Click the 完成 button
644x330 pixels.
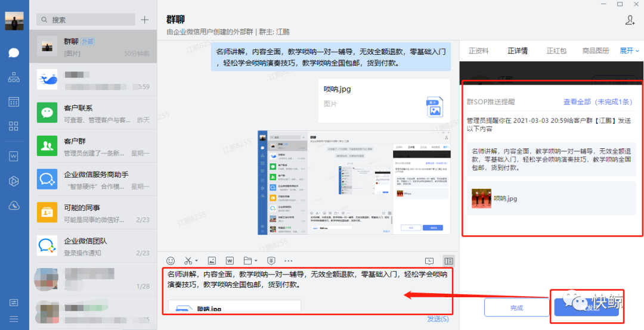(x=516, y=308)
